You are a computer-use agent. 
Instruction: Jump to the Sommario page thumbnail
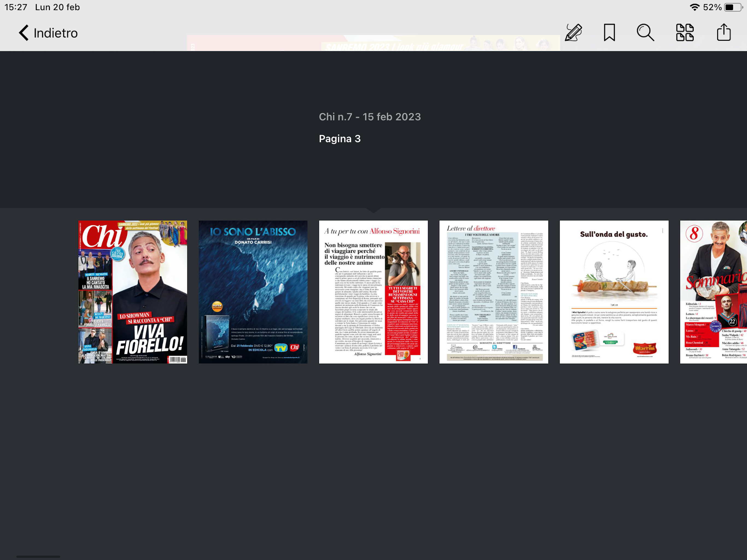tap(713, 292)
